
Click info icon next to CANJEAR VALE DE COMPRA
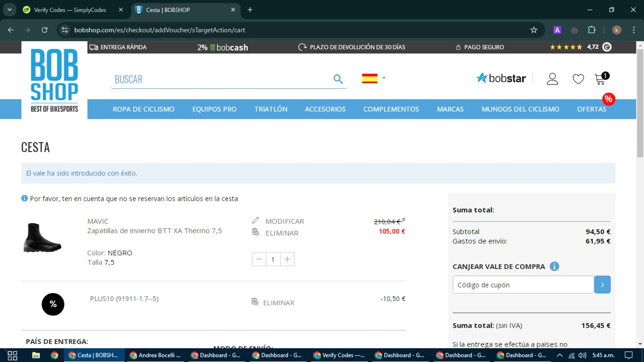(x=554, y=266)
